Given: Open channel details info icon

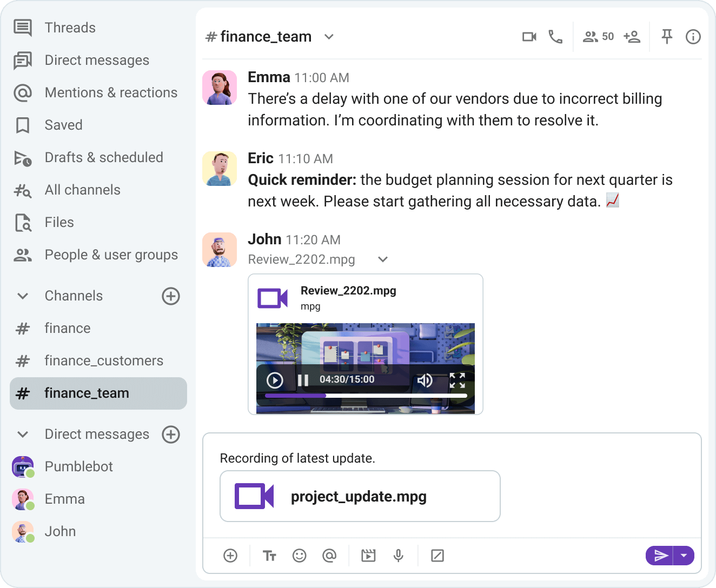Looking at the screenshot, I should pos(693,37).
